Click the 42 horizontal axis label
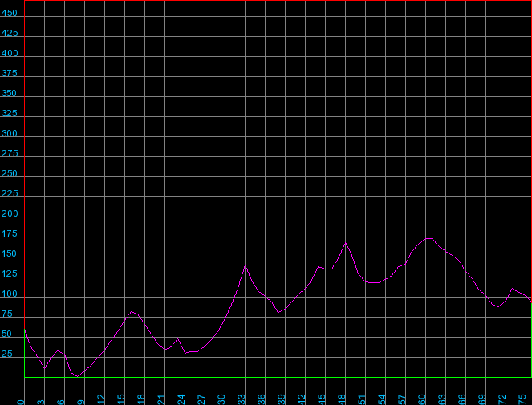The width and height of the screenshot is (532, 405). click(x=302, y=399)
